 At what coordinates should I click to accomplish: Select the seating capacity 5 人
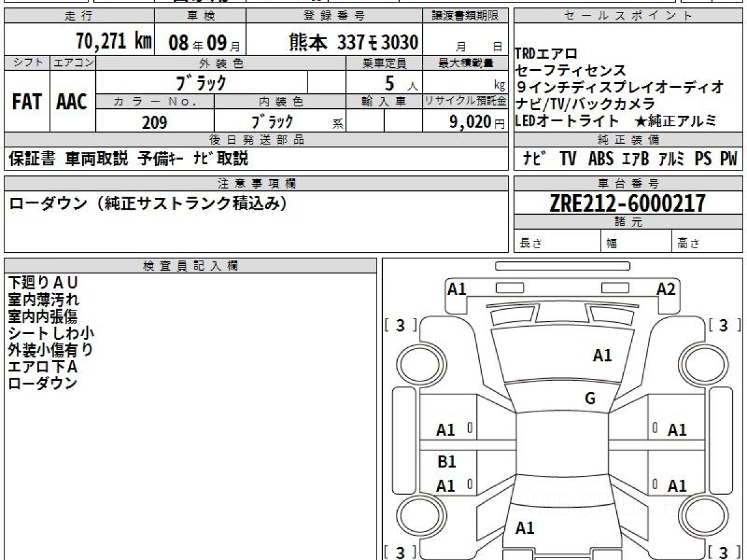(x=402, y=83)
